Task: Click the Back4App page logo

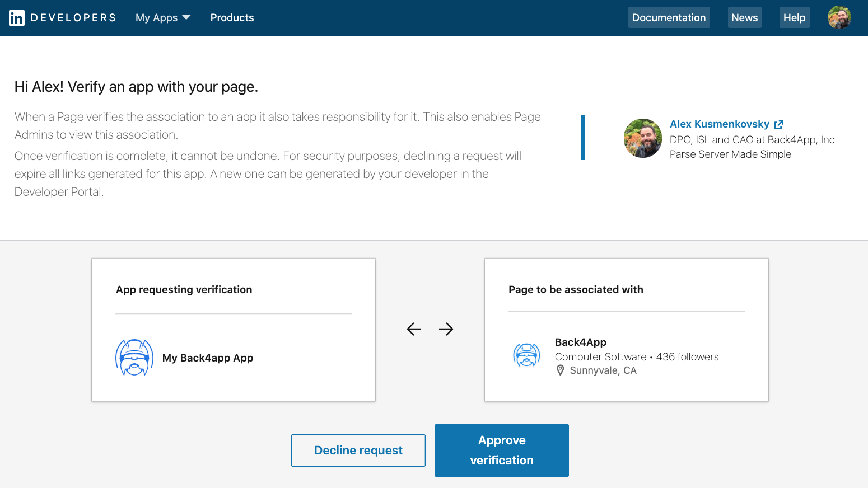Action: click(x=526, y=355)
